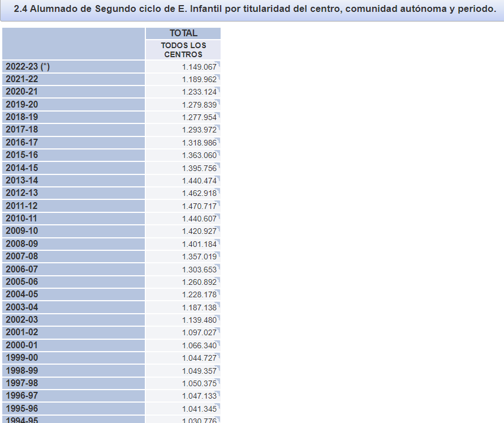The image size is (504, 423).
Task: Click the value 1.044.727
Action: coord(200,358)
